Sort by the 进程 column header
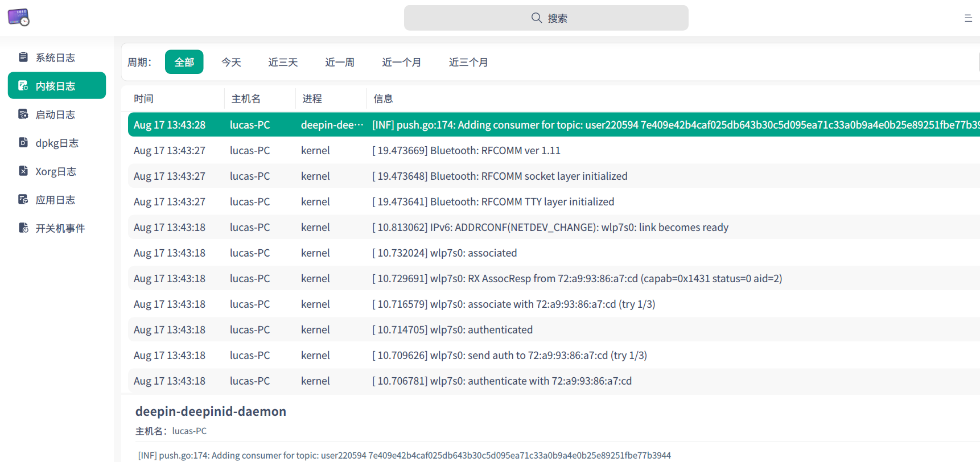 click(312, 98)
